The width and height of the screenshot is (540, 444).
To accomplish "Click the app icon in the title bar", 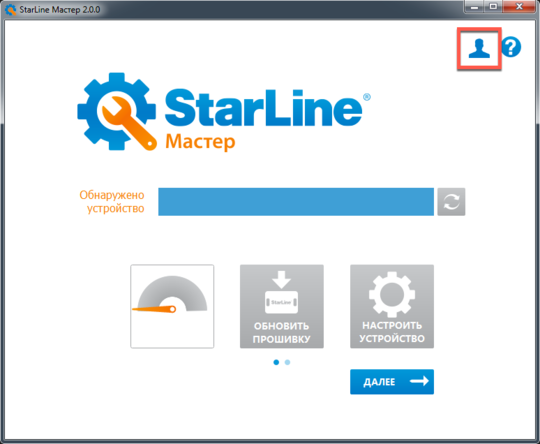I will coord(11,10).
